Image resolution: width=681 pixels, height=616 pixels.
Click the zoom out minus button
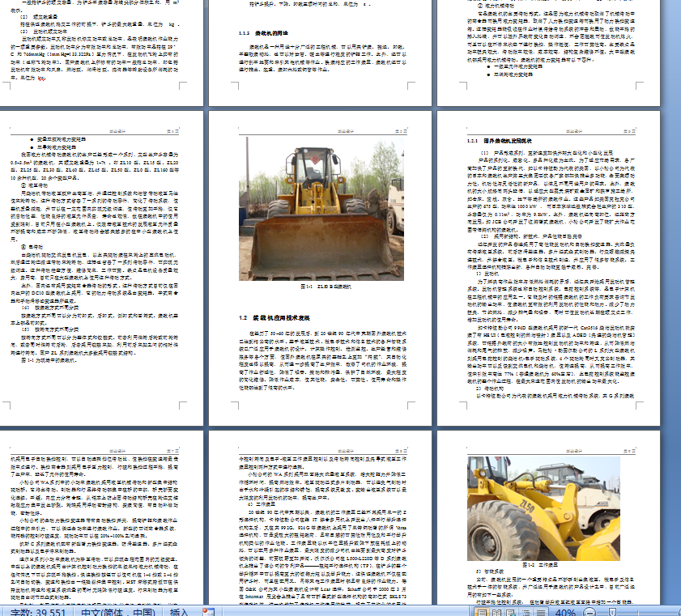point(589,613)
